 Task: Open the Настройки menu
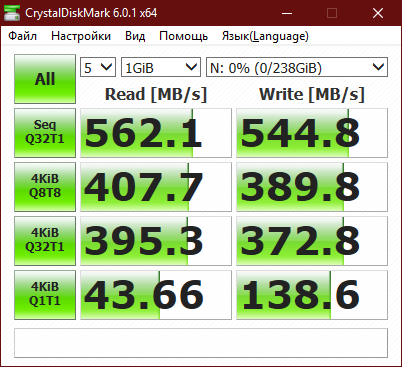pos(81,36)
